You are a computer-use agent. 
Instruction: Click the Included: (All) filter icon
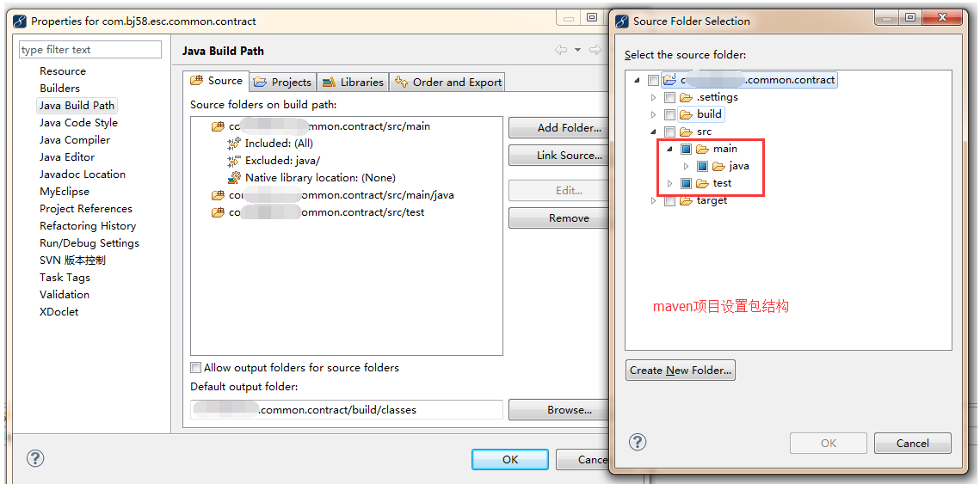point(234,144)
